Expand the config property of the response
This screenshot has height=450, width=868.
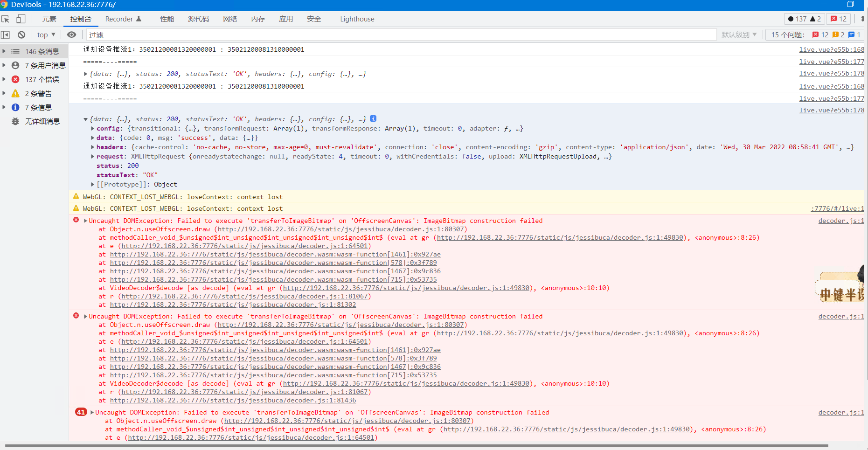point(92,128)
